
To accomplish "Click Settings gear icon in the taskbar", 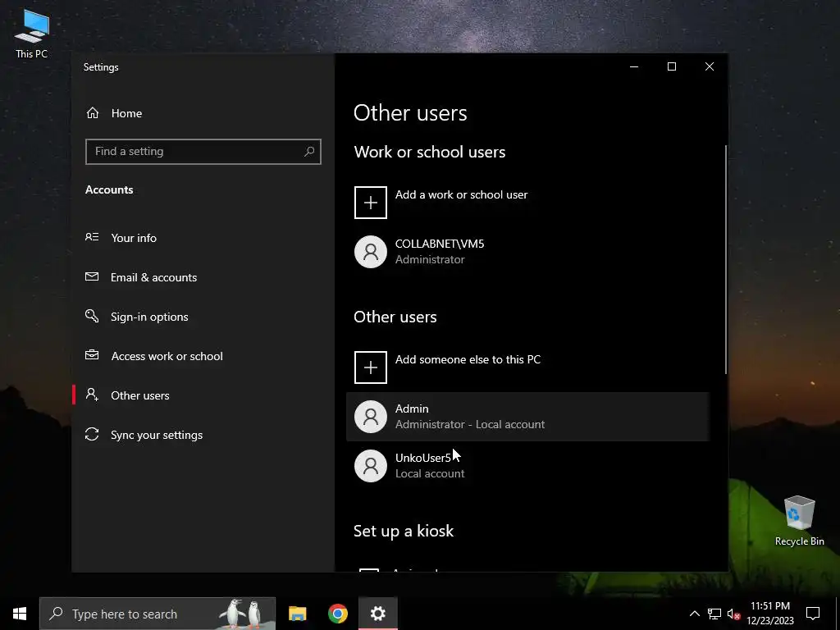I will pos(377,614).
